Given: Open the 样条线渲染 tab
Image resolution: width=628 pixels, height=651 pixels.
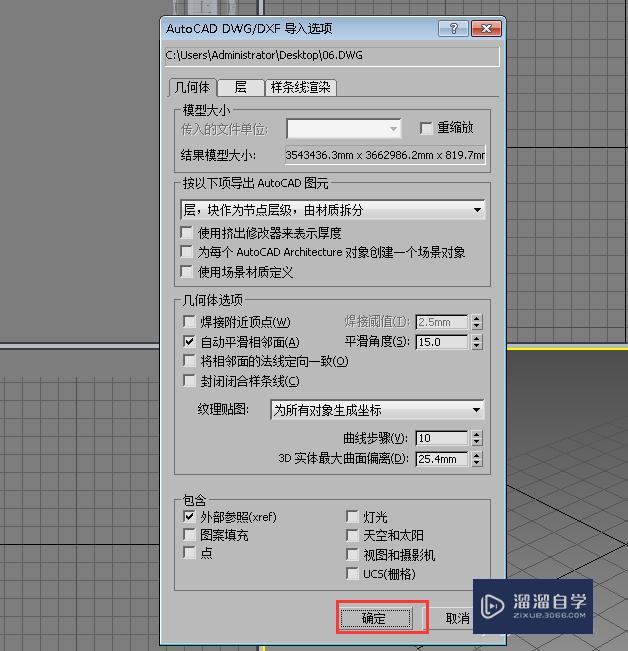Looking at the screenshot, I should click(x=301, y=88).
